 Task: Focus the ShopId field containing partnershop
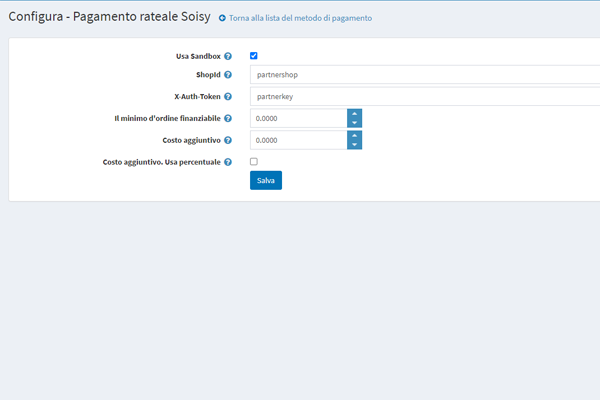click(x=425, y=75)
